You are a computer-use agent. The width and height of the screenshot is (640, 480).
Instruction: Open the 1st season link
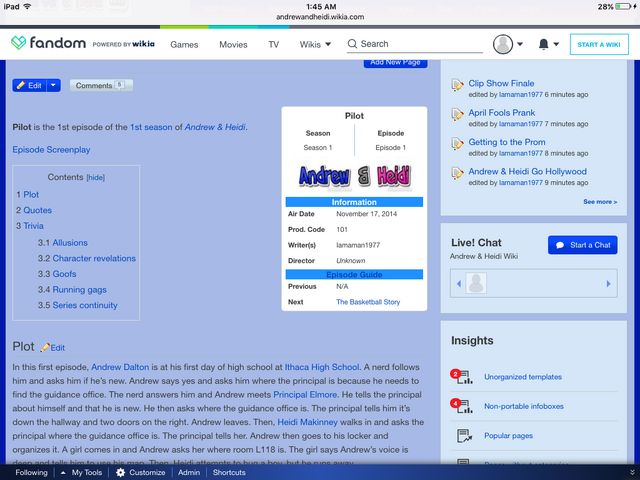(151, 127)
